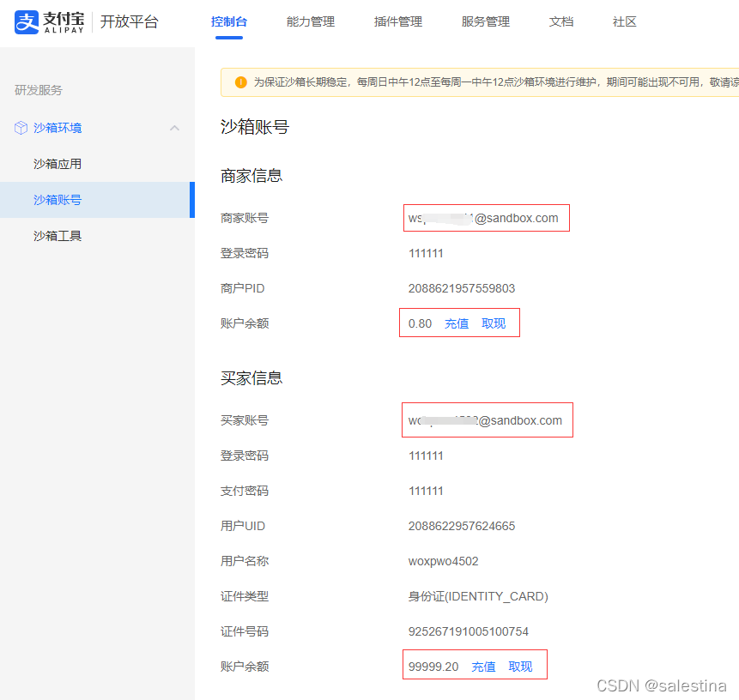Viewport: 739px width, 700px height.
Task: Click ID number 925267191005100754
Action: coord(468,631)
